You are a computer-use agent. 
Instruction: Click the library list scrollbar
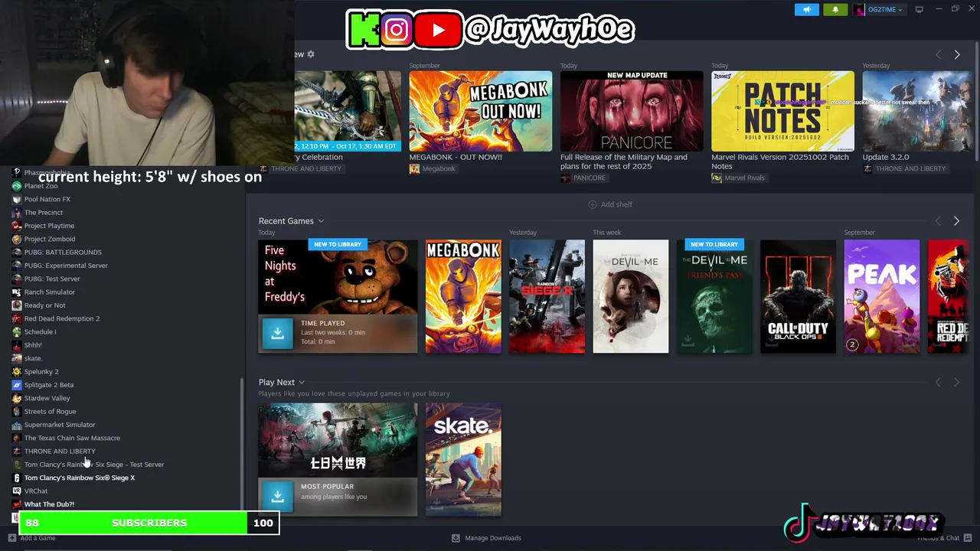(x=242, y=443)
